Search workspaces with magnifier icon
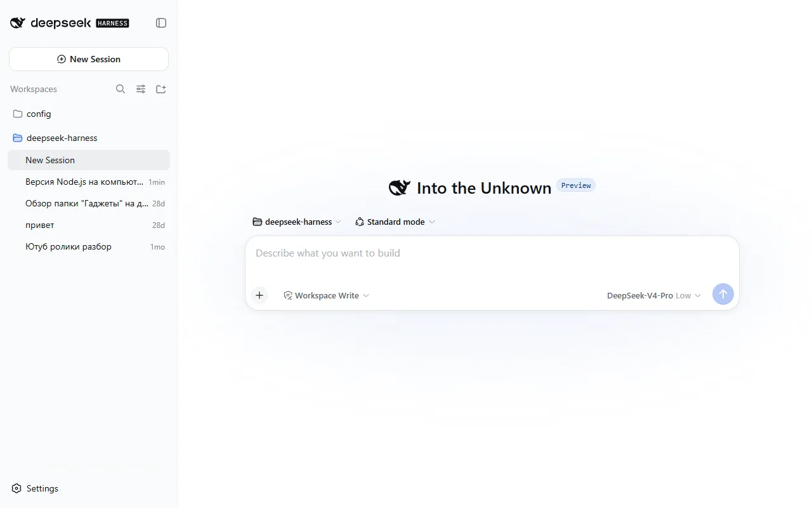812x508 pixels. point(121,89)
